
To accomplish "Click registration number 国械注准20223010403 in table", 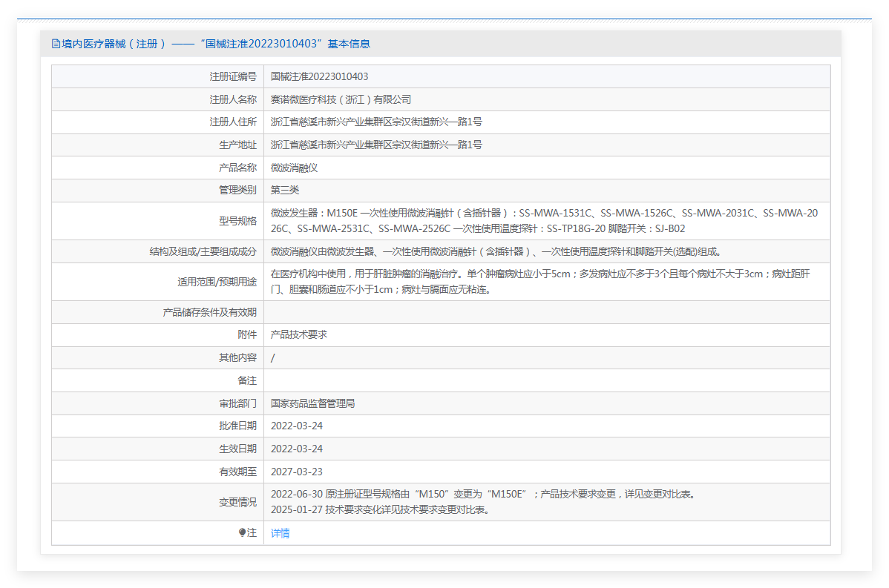I will tap(319, 76).
